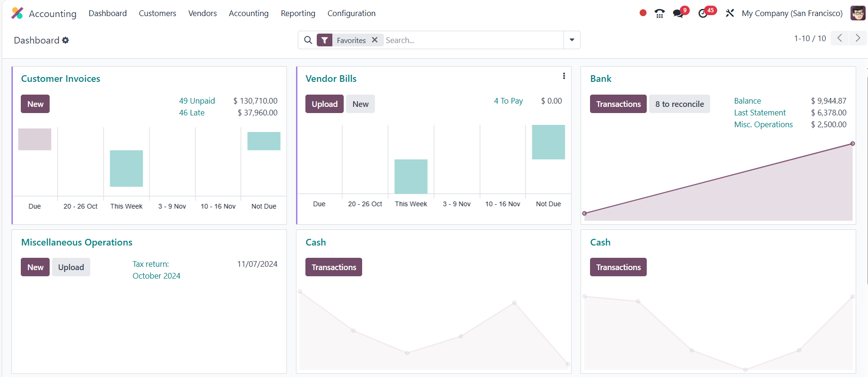The image size is (868, 377).
Task: Click Upload in Vendor Bills card
Action: pyautogui.click(x=324, y=104)
